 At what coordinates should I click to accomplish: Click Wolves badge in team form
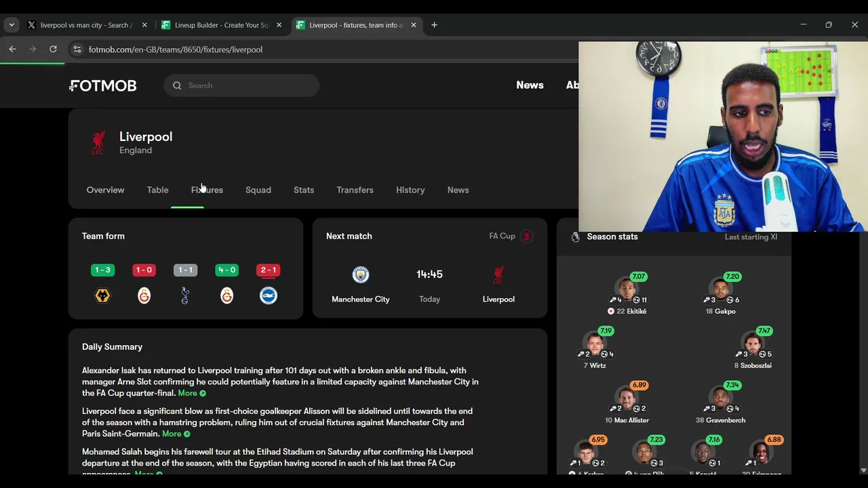[102, 296]
